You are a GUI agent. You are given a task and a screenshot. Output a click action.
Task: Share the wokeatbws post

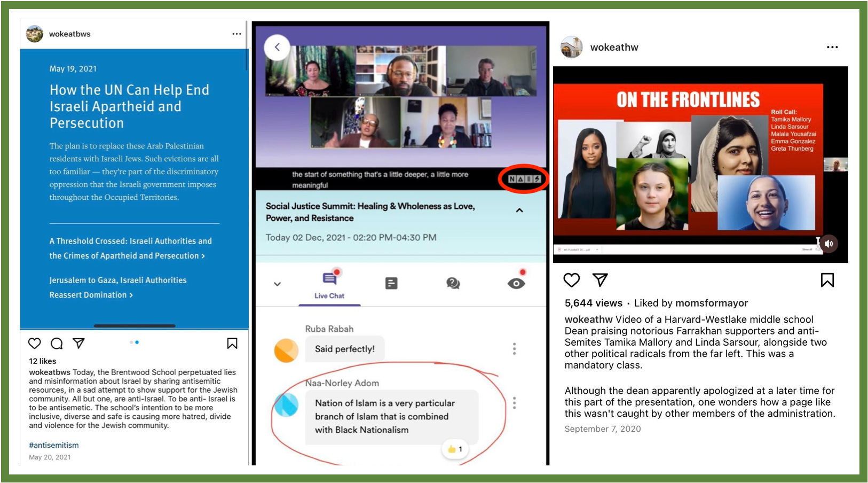78,344
